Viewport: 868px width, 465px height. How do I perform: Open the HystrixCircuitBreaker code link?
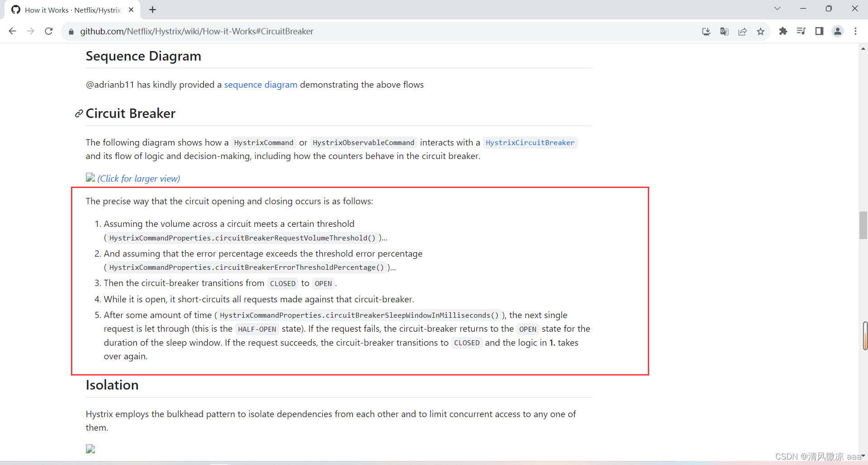(530, 143)
